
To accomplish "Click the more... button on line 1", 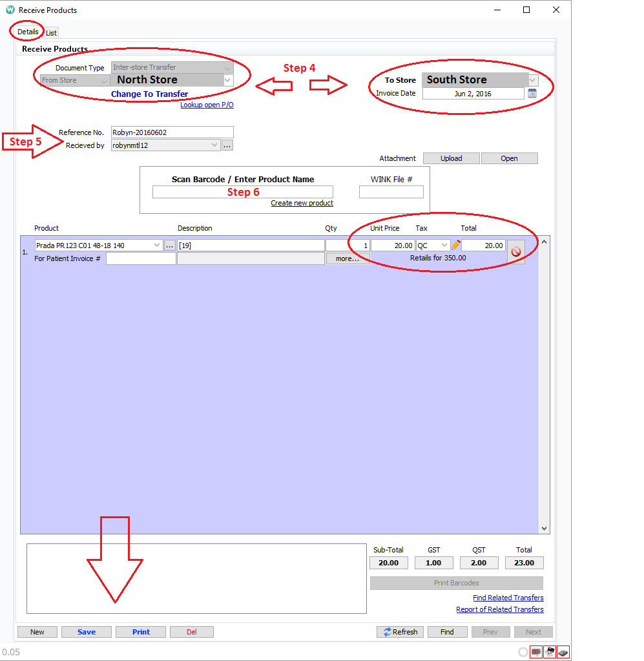I will pos(348,258).
